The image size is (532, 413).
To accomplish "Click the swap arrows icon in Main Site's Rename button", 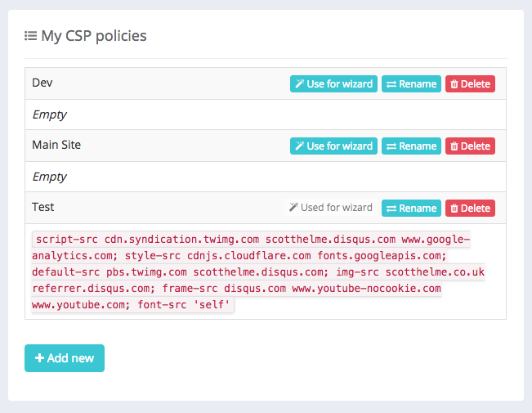I will [x=391, y=146].
